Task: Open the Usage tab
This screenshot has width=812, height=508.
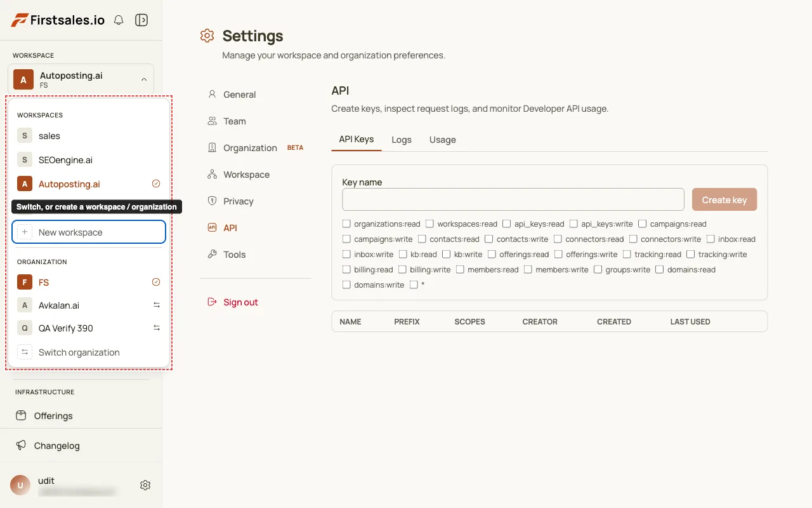Action: pos(443,140)
